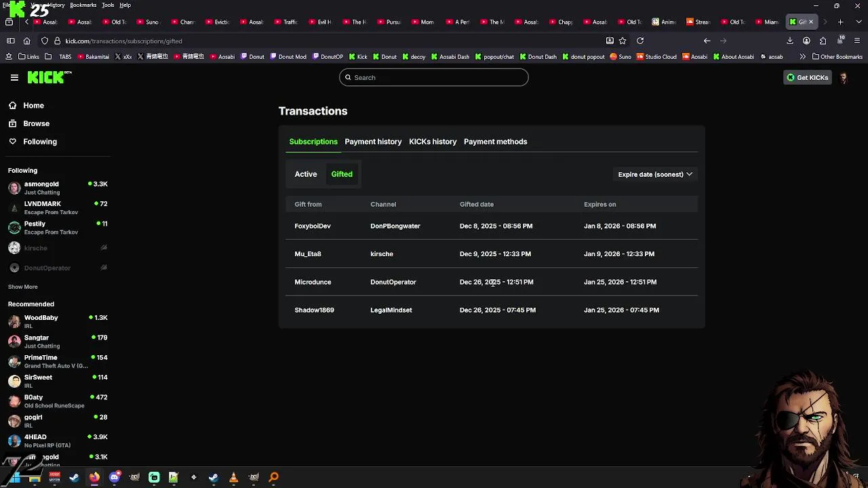868x488 pixels.
Task: Open the orange search app in taskbar
Action: (x=274, y=477)
